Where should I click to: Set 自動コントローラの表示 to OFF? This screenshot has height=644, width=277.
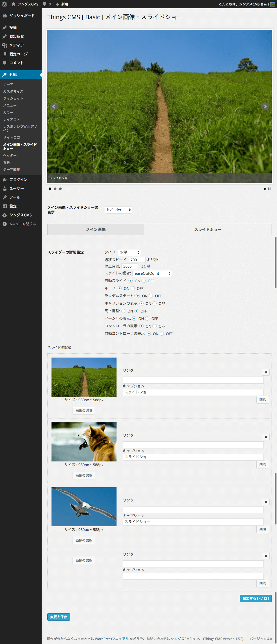coord(162,334)
